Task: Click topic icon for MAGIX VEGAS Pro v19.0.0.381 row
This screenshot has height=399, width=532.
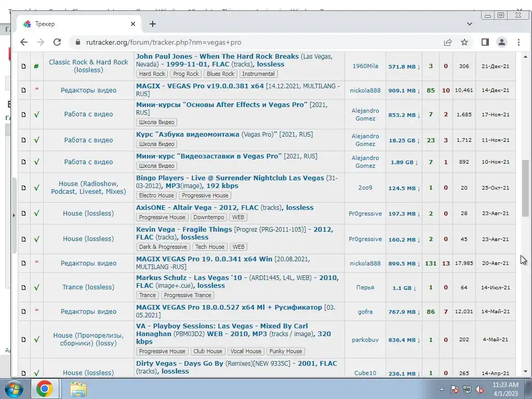Action: 24,90
